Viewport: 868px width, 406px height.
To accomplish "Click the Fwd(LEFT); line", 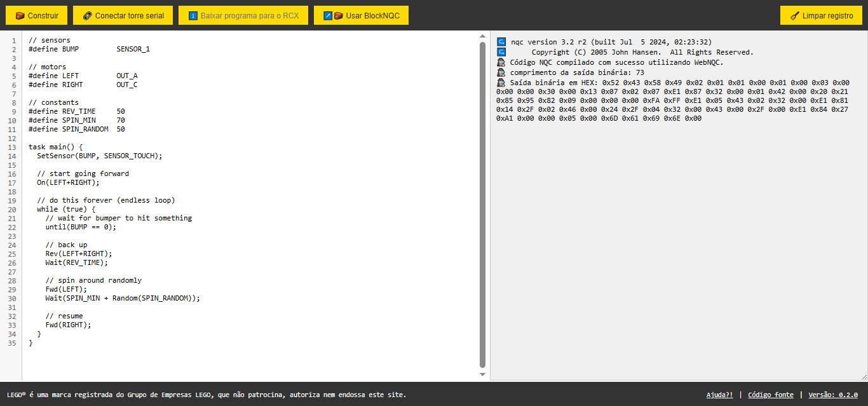I will click(66, 289).
